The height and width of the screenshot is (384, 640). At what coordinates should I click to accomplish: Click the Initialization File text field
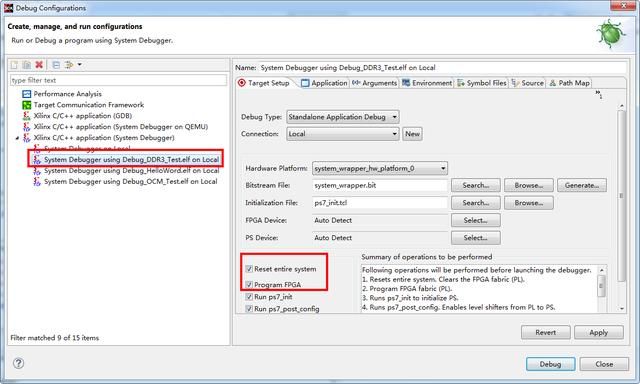click(x=380, y=203)
